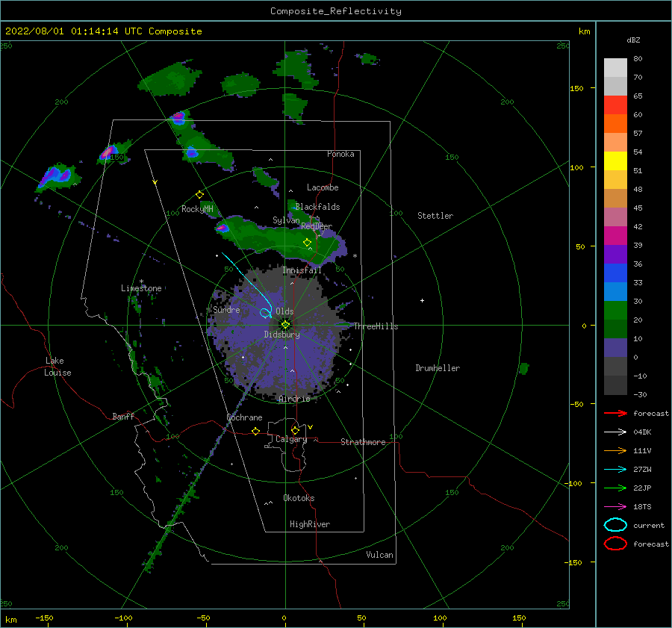The width and height of the screenshot is (672, 628).
Task: Click the asterisk marker east of RedDeer
Action: (355, 256)
